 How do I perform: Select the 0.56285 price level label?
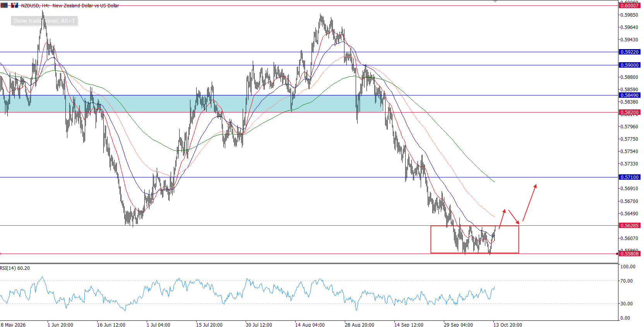point(630,226)
